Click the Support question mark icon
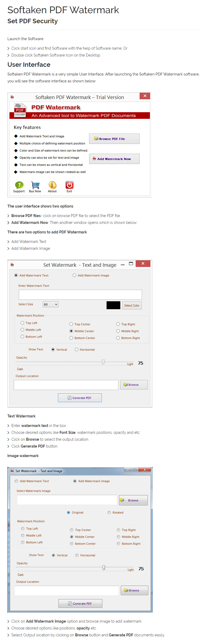 point(19,185)
